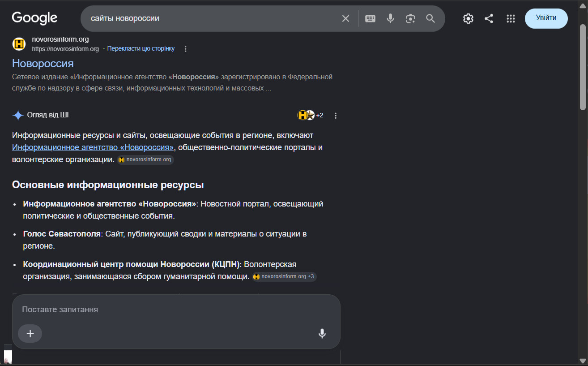
Task: Open the AI overview three-dot menu
Action: click(x=336, y=116)
